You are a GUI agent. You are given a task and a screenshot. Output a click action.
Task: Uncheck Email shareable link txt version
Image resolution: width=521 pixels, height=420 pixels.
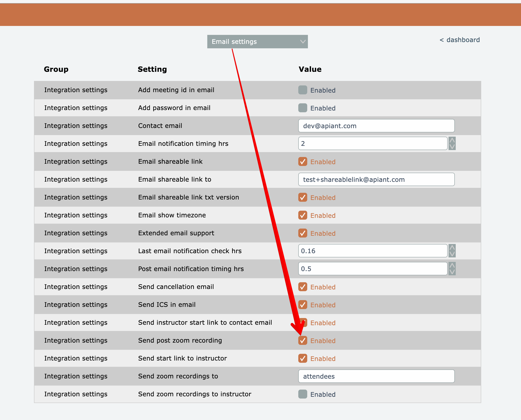coord(303,197)
